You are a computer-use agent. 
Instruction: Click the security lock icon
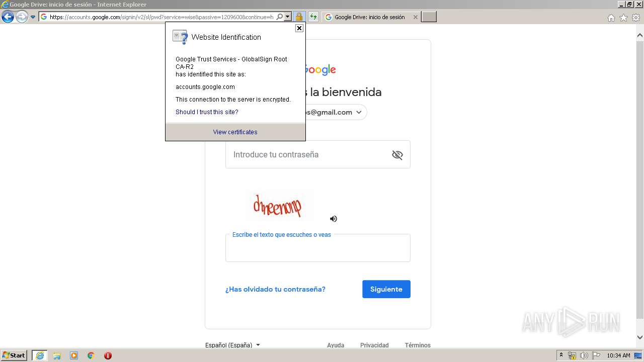click(299, 17)
